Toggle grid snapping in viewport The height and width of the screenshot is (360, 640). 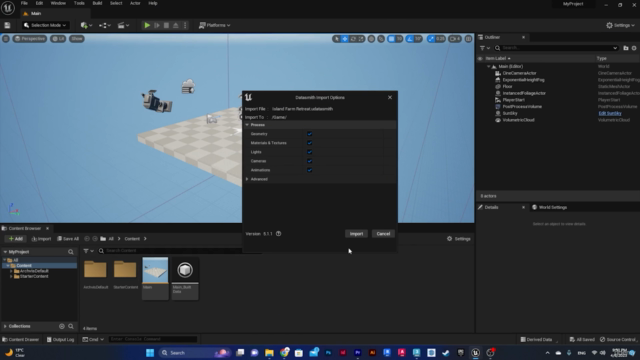click(x=391, y=39)
